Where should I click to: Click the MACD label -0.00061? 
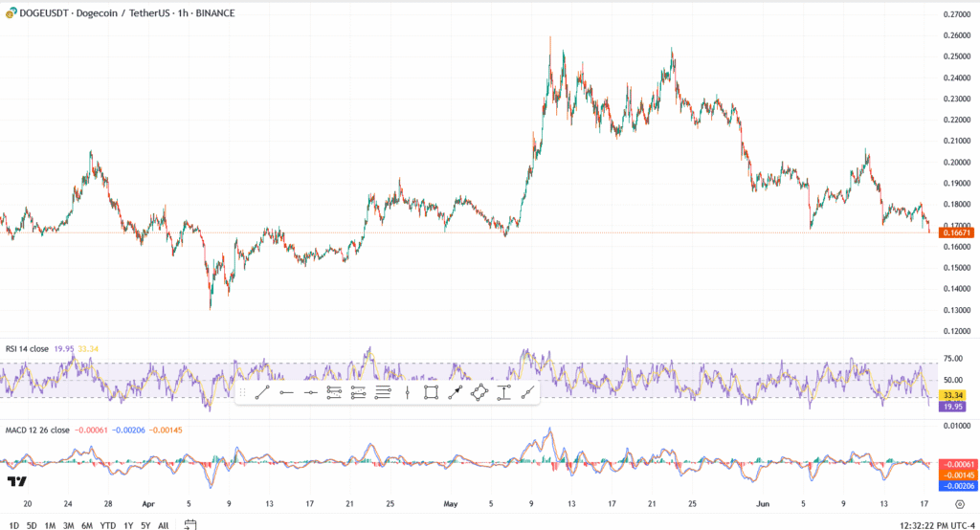(x=958, y=464)
